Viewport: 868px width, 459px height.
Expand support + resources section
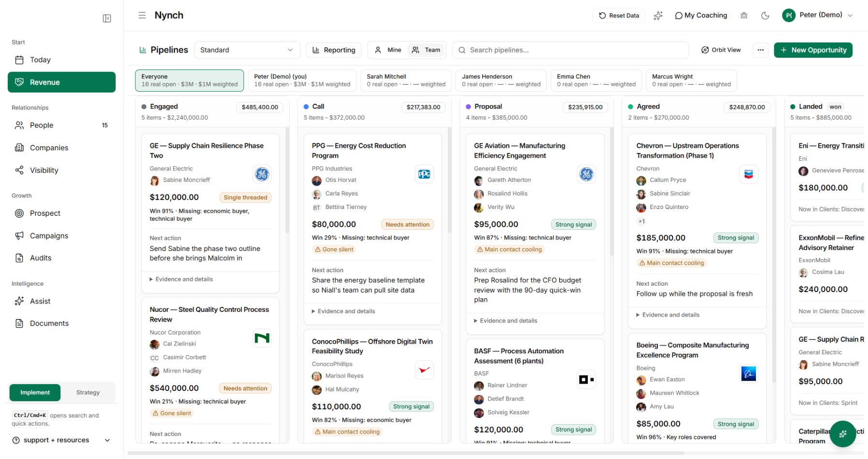pyautogui.click(x=61, y=440)
